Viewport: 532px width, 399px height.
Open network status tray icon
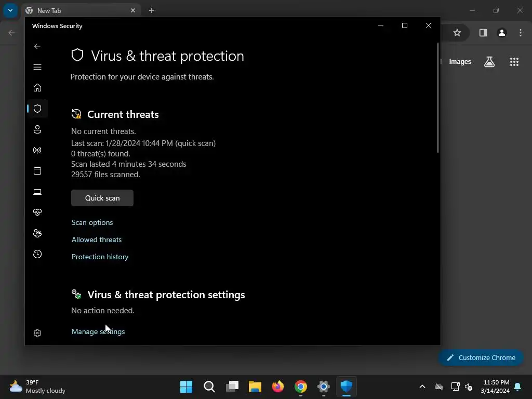pyautogui.click(x=455, y=387)
